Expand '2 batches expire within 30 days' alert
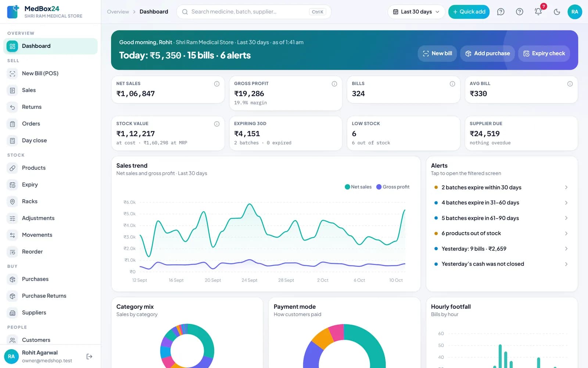Screen dimensions: 588x368 (x=502, y=187)
